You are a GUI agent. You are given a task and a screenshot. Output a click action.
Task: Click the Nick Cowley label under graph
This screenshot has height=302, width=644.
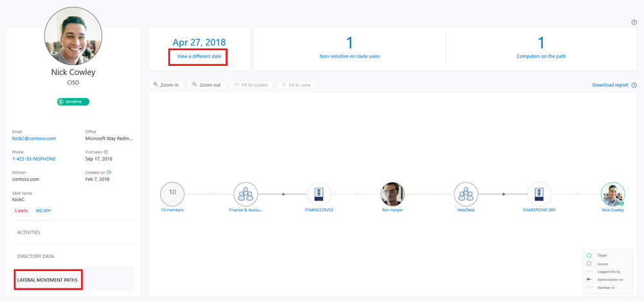point(613,210)
